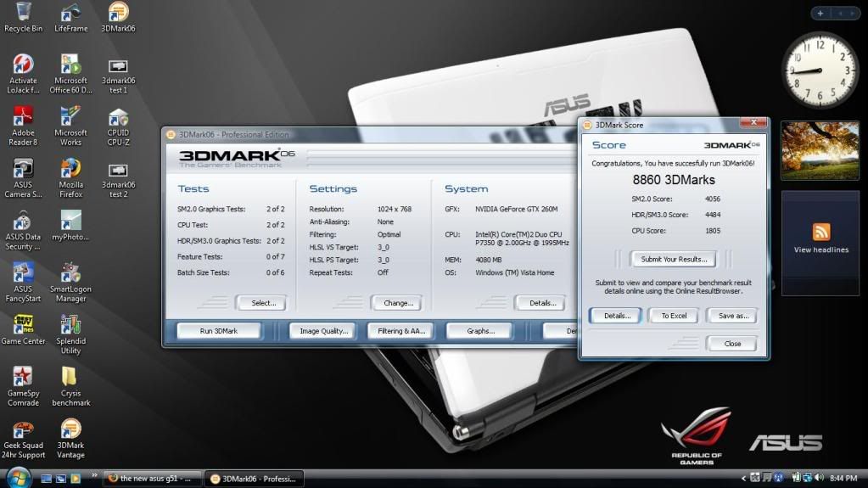This screenshot has width=868, height=488.
Task: Launch Splendid Utility shortcut
Action: coord(71,334)
